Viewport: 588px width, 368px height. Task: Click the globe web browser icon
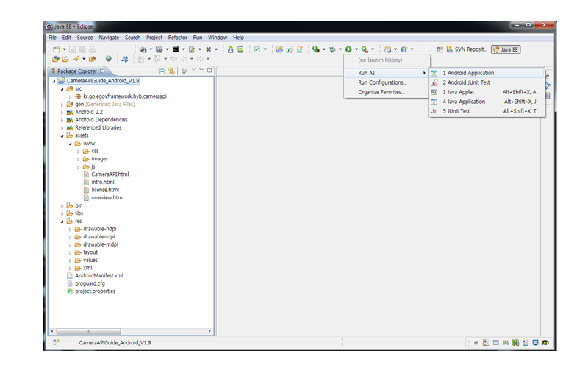pos(108,59)
